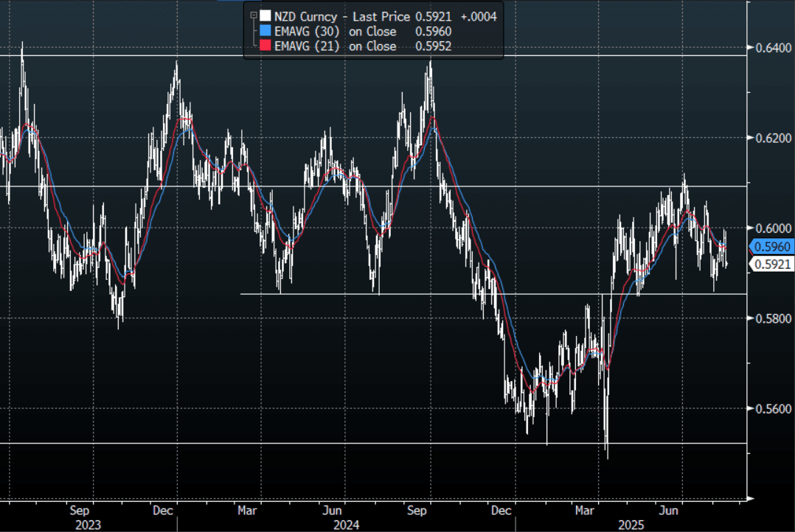Image resolution: width=795 pixels, height=532 pixels.
Task: Click the 0.6200 price axis label
Action: [768, 139]
